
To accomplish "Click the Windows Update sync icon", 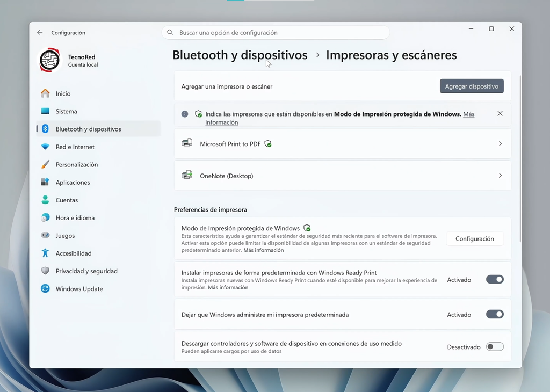I will click(45, 288).
